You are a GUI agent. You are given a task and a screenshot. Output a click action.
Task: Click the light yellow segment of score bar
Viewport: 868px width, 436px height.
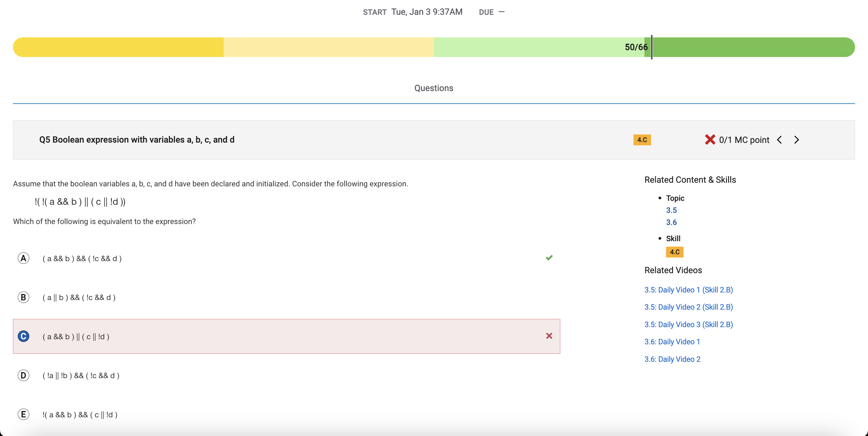coord(329,47)
